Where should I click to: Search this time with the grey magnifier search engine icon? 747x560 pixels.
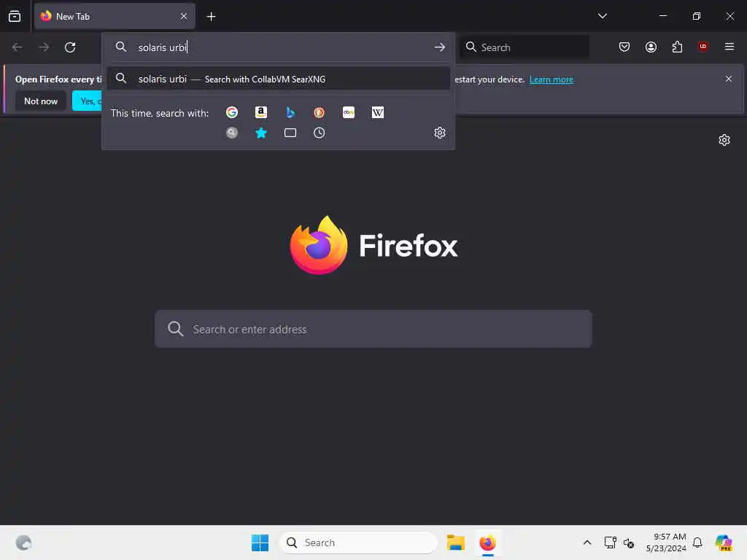tap(232, 133)
